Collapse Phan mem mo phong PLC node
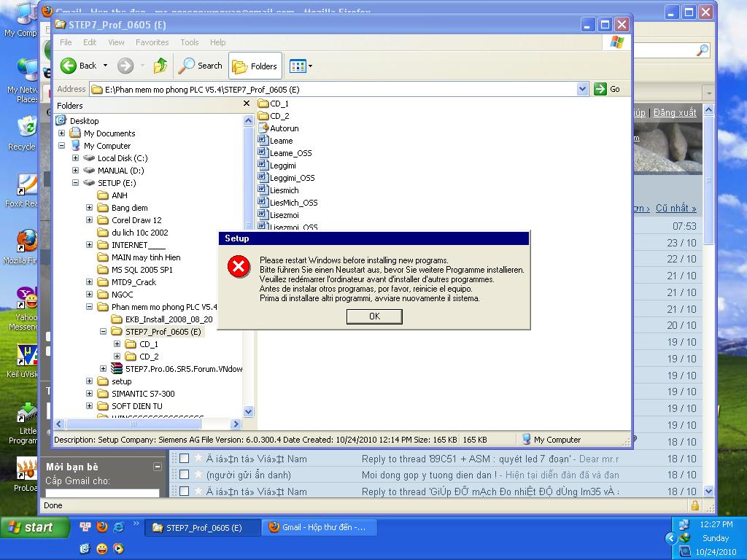Screen dimensions: 747x560 click(x=89, y=307)
